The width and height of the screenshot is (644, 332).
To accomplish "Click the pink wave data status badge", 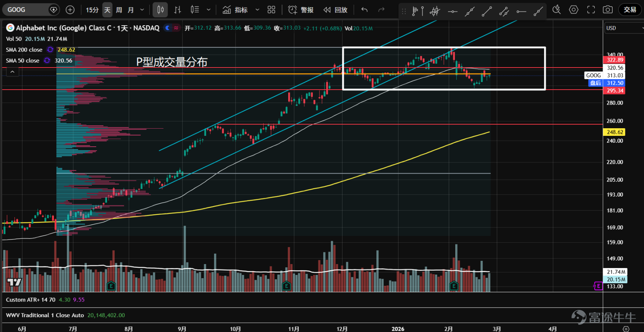I will pos(176,28).
